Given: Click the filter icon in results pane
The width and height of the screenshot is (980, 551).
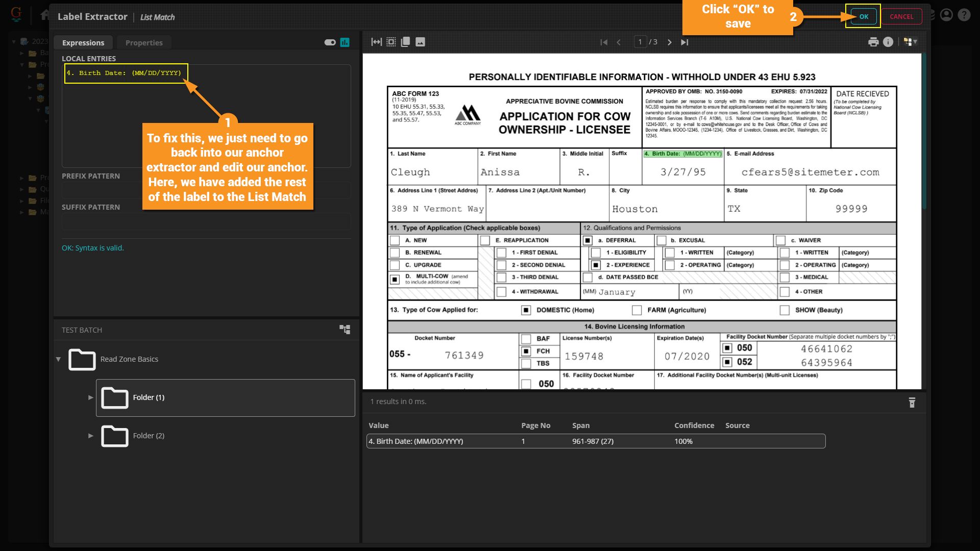Looking at the screenshot, I should pyautogui.click(x=912, y=403).
